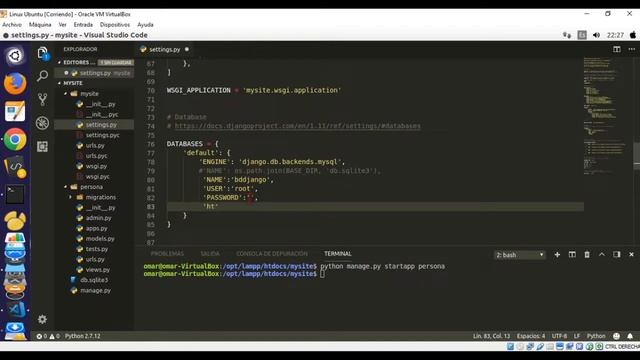Viewport: 640px width, 360px height.
Task: Open models.py in the persona folder
Action: pyautogui.click(x=100, y=239)
